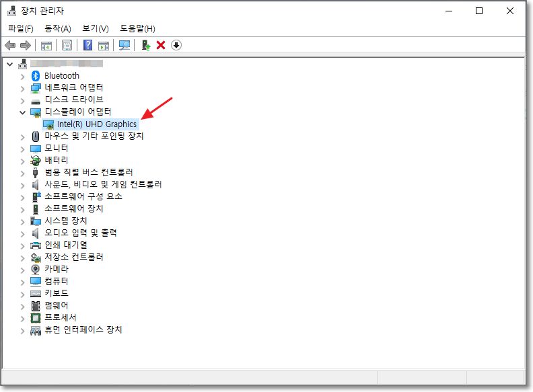Select the Bluetooth label

pyautogui.click(x=62, y=76)
